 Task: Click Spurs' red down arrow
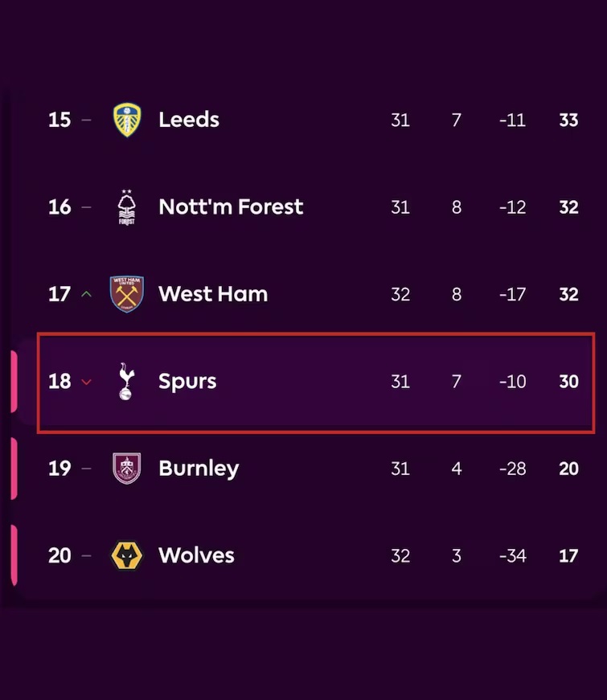[87, 382]
